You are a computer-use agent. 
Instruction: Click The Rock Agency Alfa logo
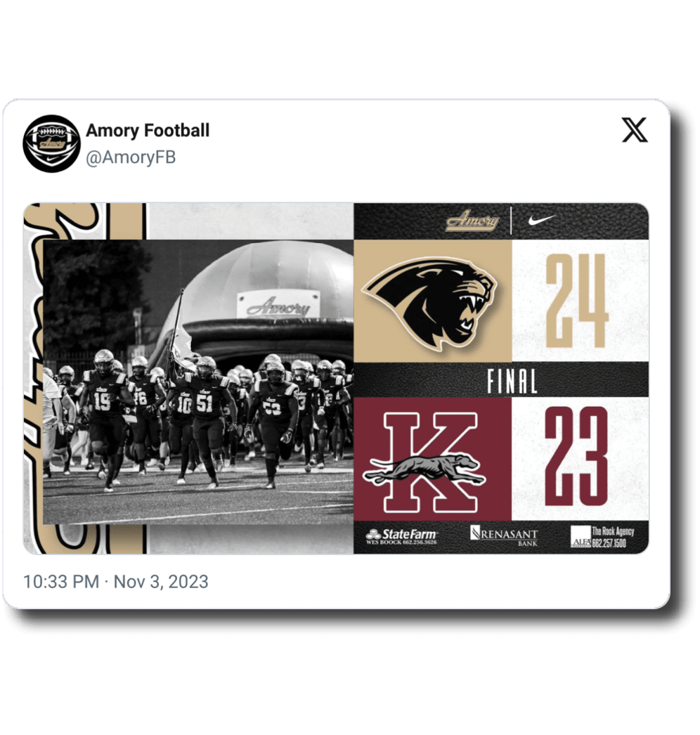pyautogui.click(x=602, y=537)
